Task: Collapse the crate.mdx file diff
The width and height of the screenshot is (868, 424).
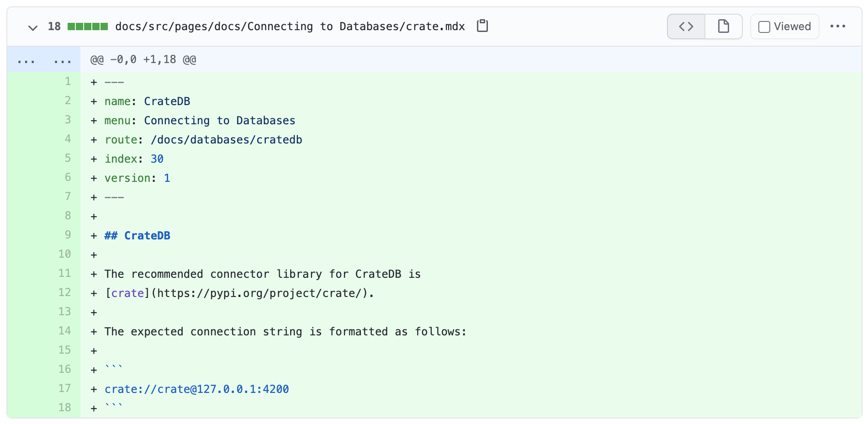Action: pyautogui.click(x=32, y=27)
